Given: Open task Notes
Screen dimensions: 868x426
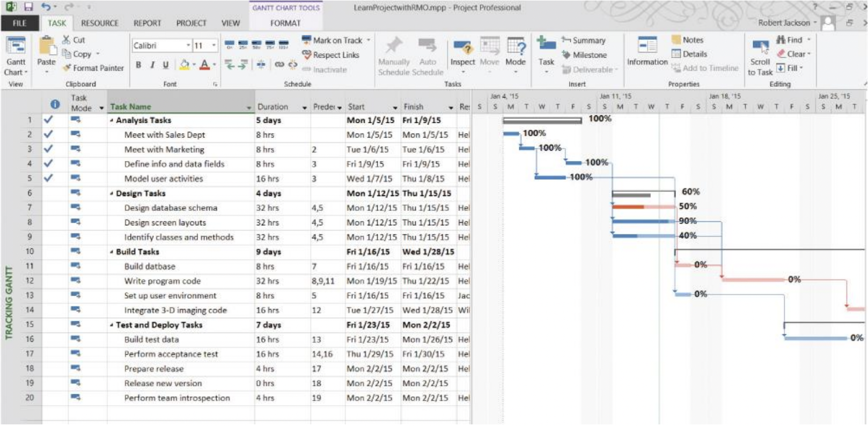Looking at the screenshot, I should pos(687,40).
